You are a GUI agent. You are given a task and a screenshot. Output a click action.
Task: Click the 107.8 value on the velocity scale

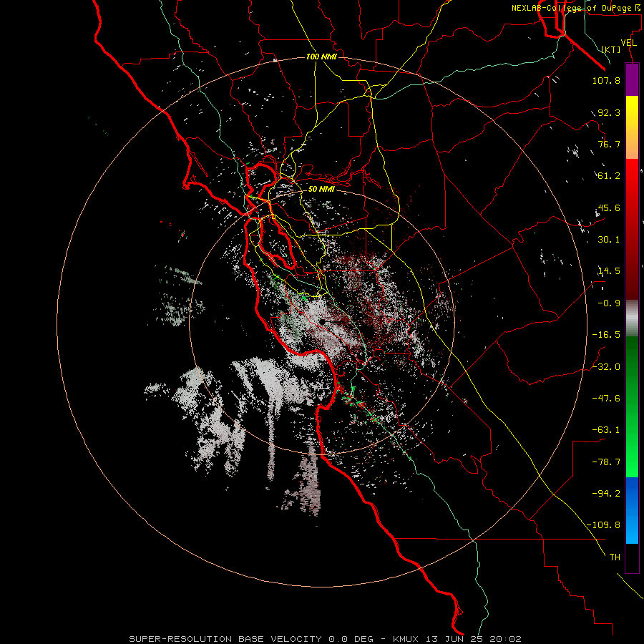point(606,80)
